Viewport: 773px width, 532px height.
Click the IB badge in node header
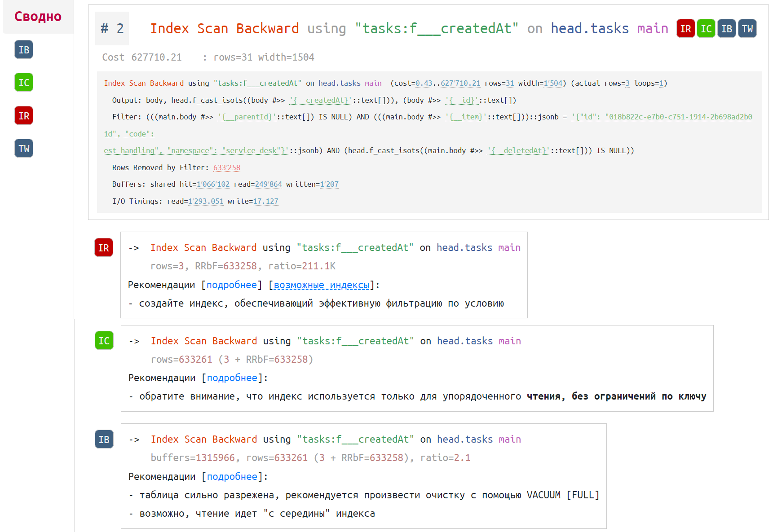[727, 29]
